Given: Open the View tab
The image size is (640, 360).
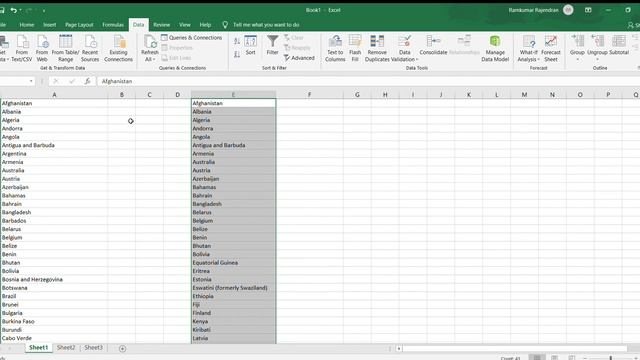Looking at the screenshot, I should pos(184,25).
